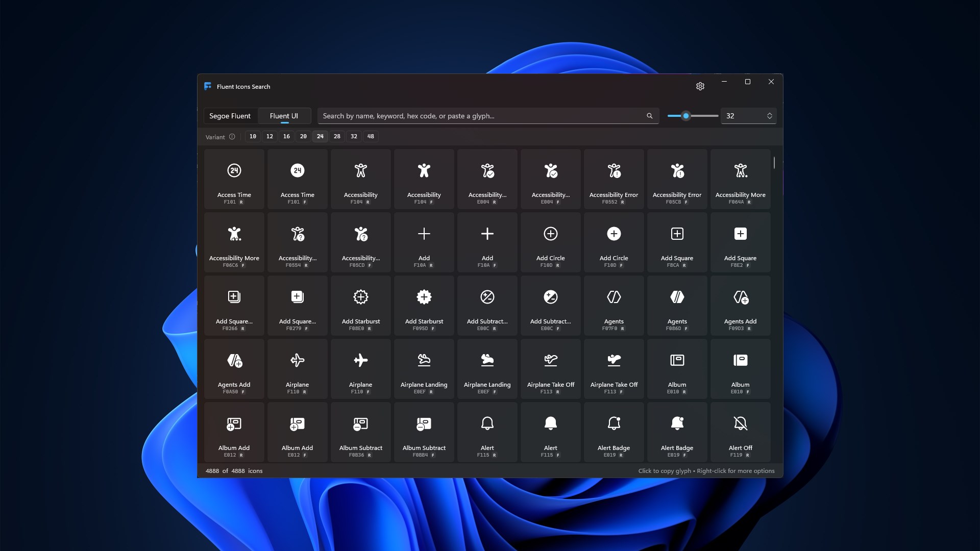This screenshot has width=980, height=551.
Task: Copy the regular Agents Add icon F09D3
Action: click(741, 306)
